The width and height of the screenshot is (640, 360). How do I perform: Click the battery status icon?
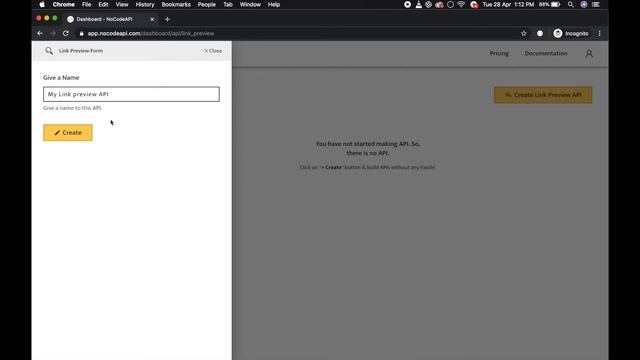coord(556,4)
